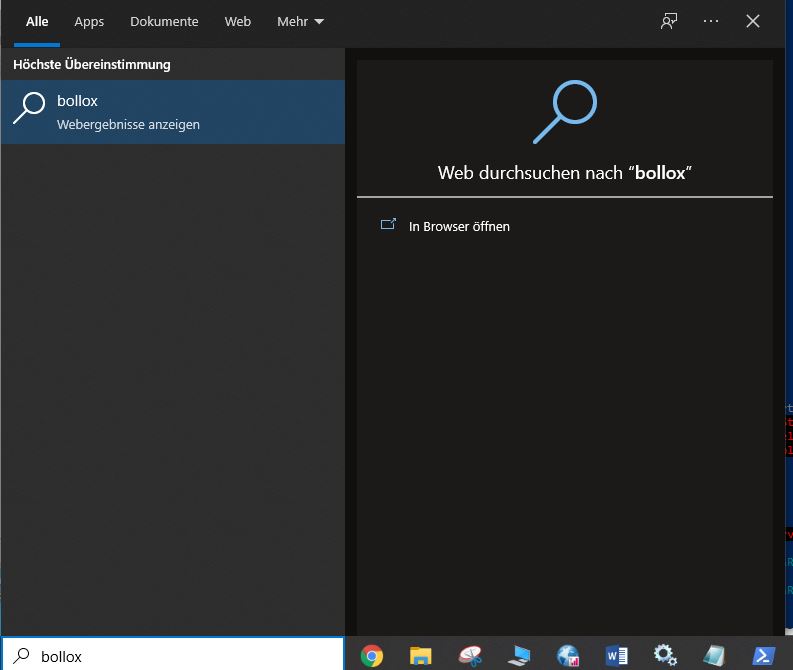Open File Explorer from the taskbar
Screen dimensions: 793x670
pos(420,656)
